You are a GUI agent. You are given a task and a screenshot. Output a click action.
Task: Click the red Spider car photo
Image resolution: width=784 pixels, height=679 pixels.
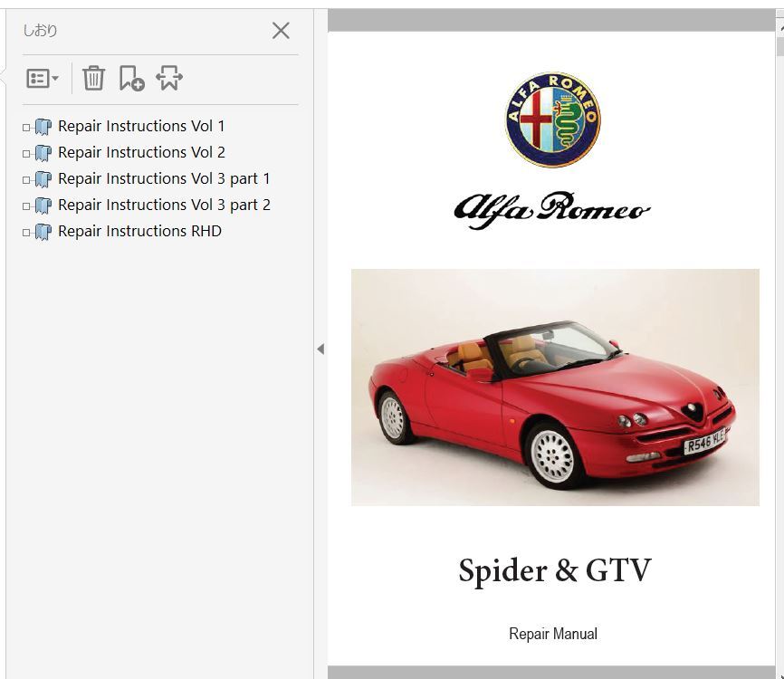click(x=555, y=387)
